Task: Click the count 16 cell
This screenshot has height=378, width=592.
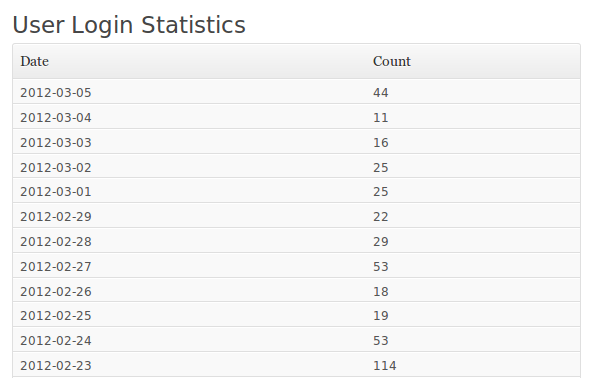Action: [x=381, y=142]
